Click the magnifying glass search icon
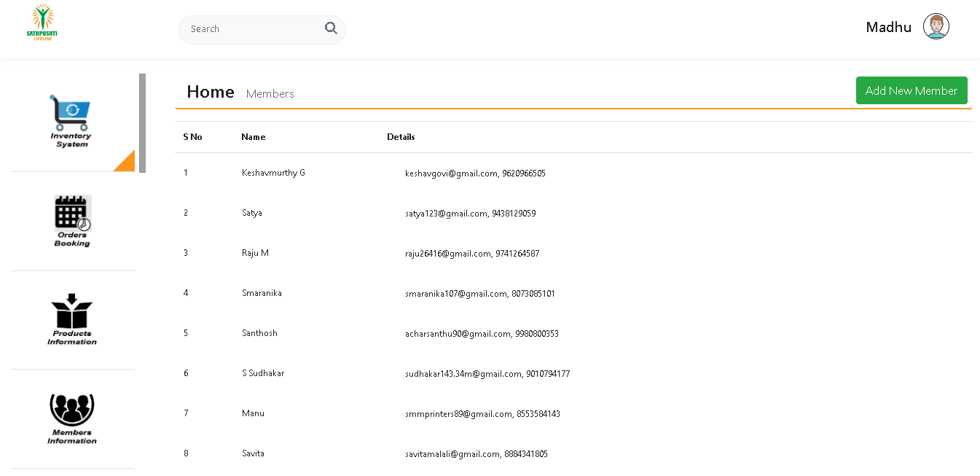This screenshot has width=980, height=476. pos(331,28)
